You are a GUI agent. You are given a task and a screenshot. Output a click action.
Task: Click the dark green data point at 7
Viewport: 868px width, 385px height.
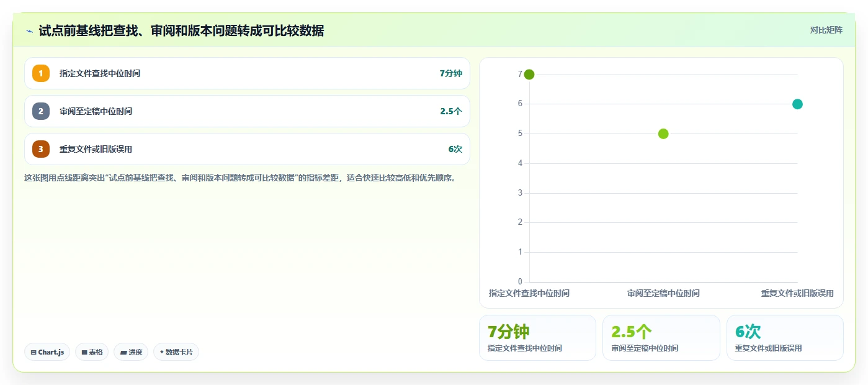529,75
